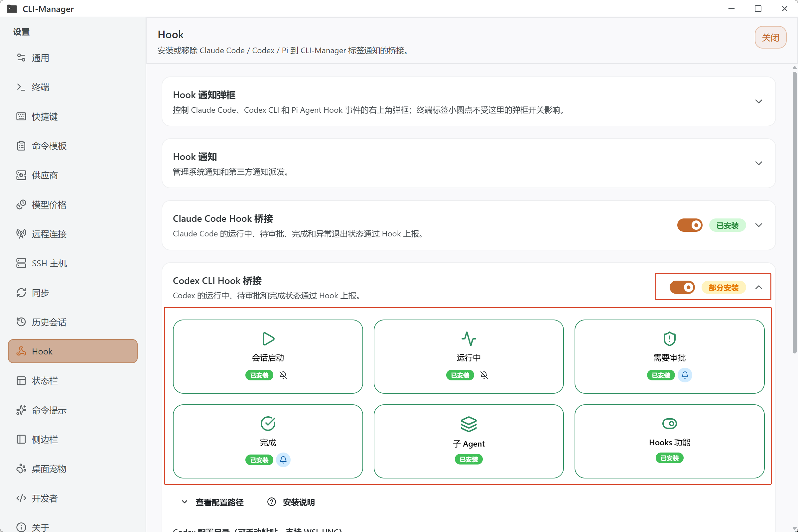The width and height of the screenshot is (798, 532).
Task: Open the 命令模板 settings page
Action: point(72,146)
